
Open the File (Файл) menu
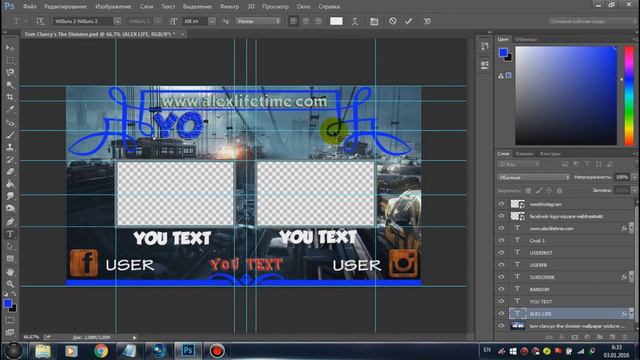(x=29, y=7)
